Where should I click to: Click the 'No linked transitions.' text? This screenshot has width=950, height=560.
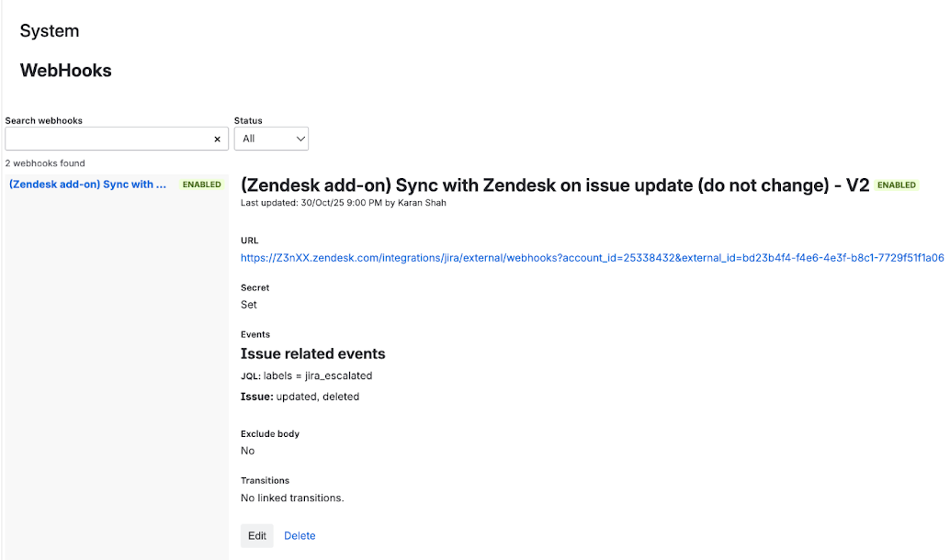point(292,498)
